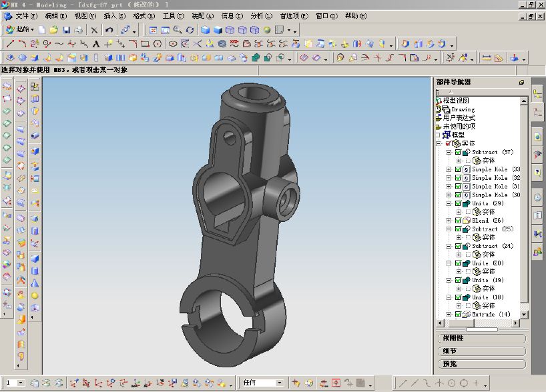Open the 文件 File menu

point(27,16)
